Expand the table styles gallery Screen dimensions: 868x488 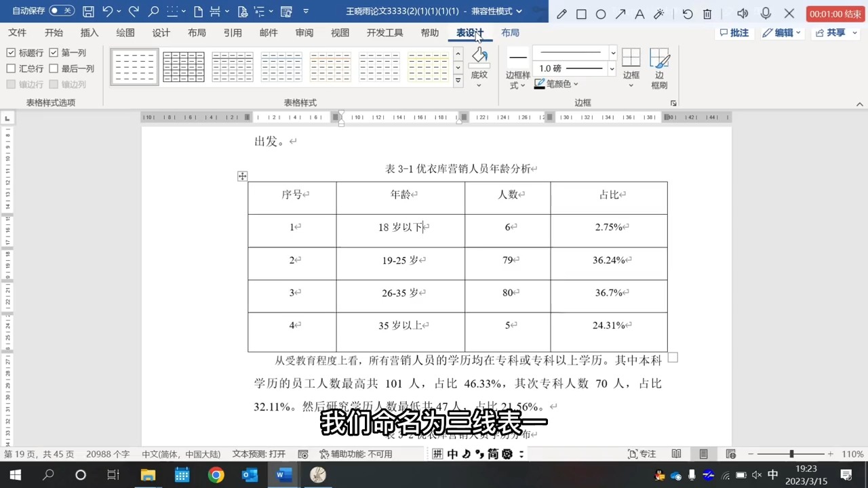[x=458, y=81]
